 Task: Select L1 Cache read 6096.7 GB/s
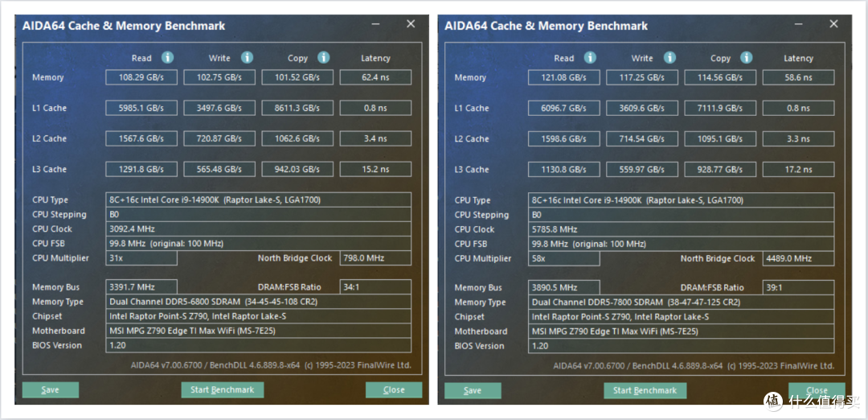[563, 108]
